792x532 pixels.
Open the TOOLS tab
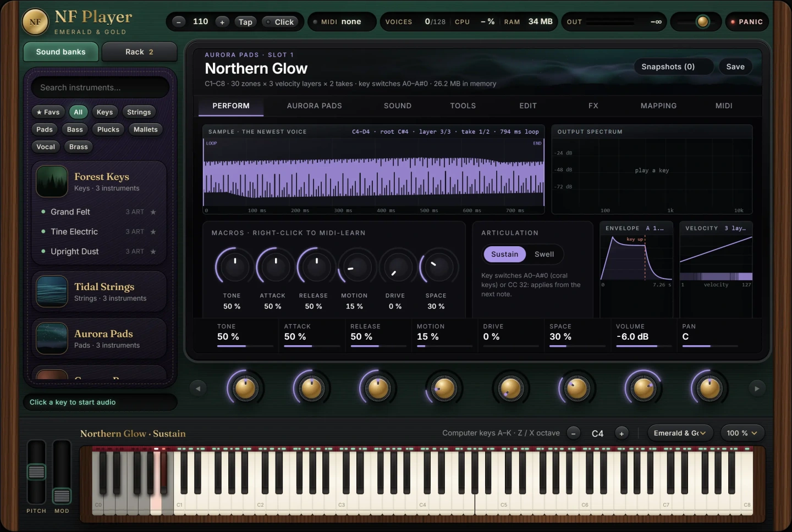[463, 106]
